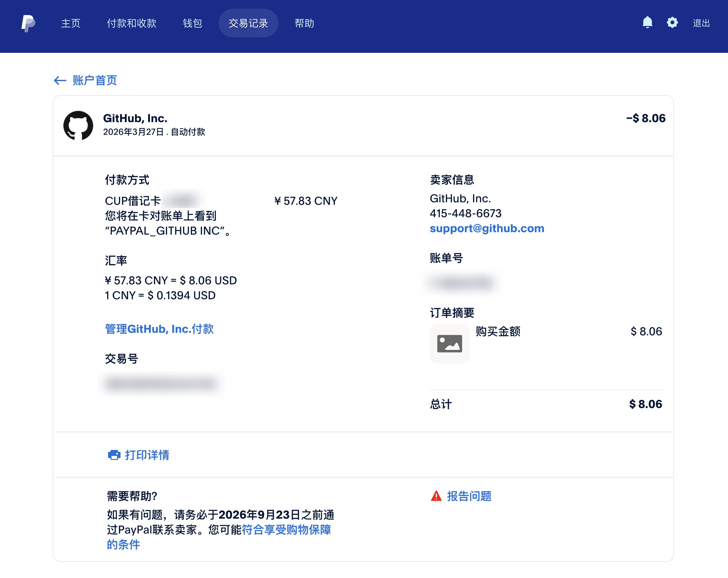
Task: Open the 付款和收款 menu item
Action: [x=131, y=23]
